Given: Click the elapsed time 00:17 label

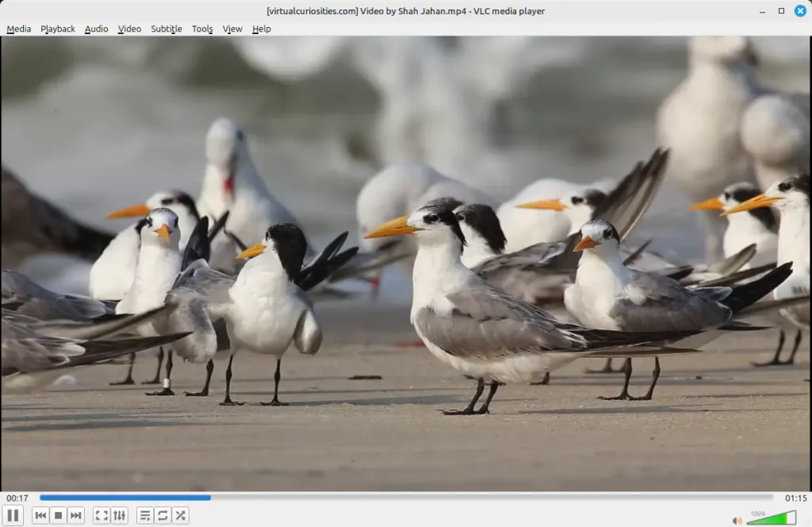Looking at the screenshot, I should [17, 498].
